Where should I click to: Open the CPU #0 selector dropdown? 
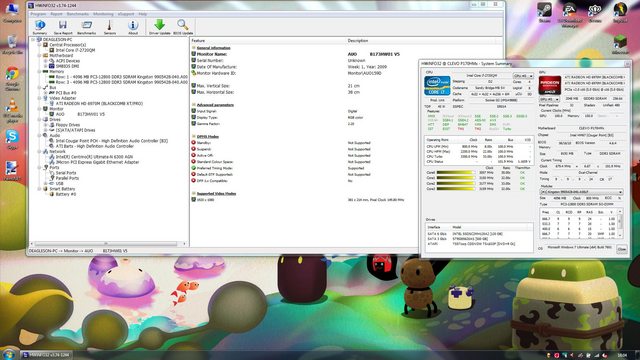pyautogui.click(x=523, y=76)
